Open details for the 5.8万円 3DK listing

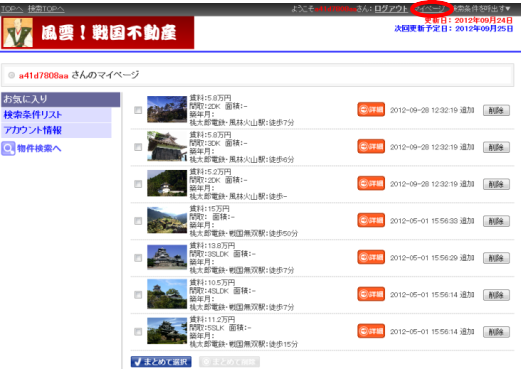(371, 147)
